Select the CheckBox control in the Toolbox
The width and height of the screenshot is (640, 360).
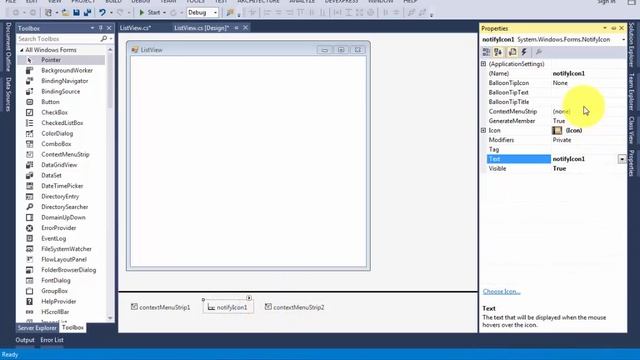tap(61, 113)
